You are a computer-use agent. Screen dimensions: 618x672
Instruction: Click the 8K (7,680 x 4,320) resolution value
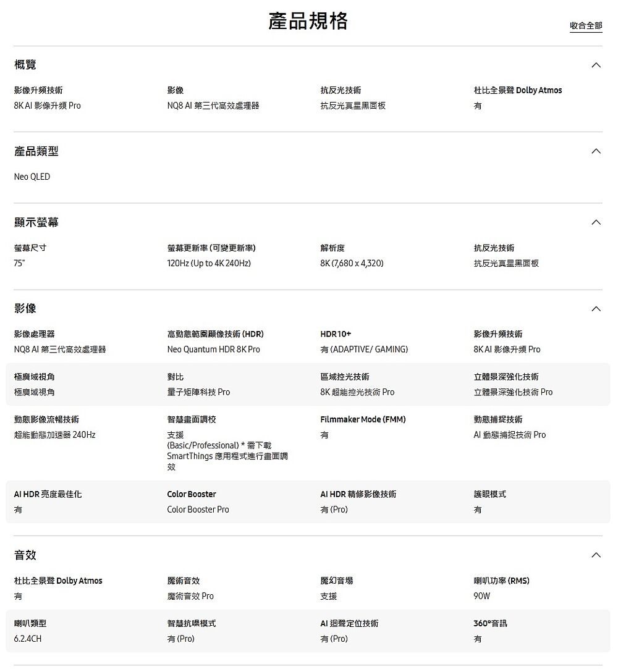point(352,263)
